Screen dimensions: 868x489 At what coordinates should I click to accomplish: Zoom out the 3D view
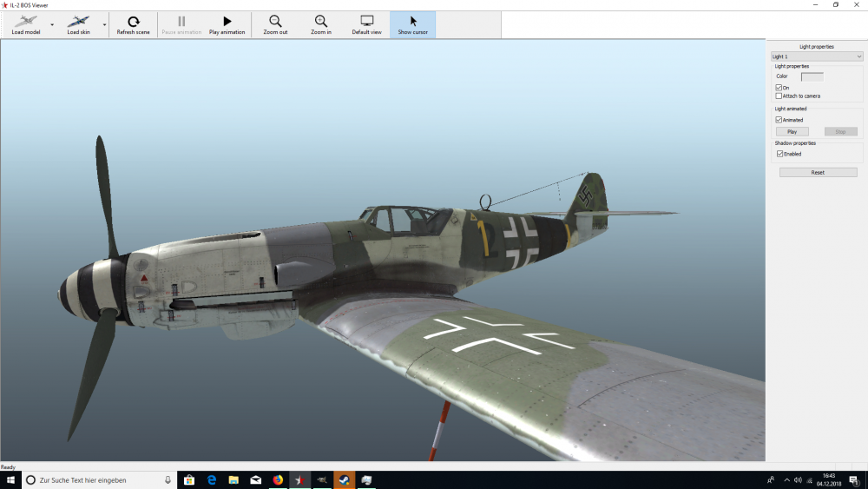pyautogui.click(x=275, y=25)
